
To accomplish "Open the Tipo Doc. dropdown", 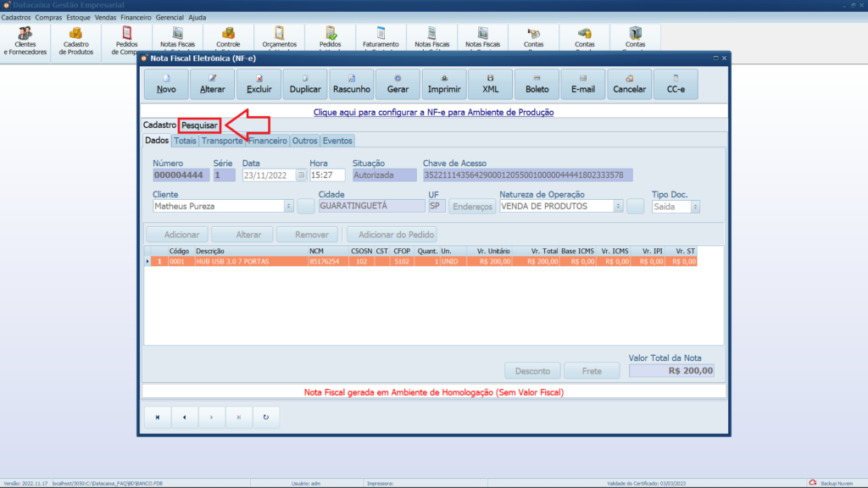I will (x=696, y=206).
